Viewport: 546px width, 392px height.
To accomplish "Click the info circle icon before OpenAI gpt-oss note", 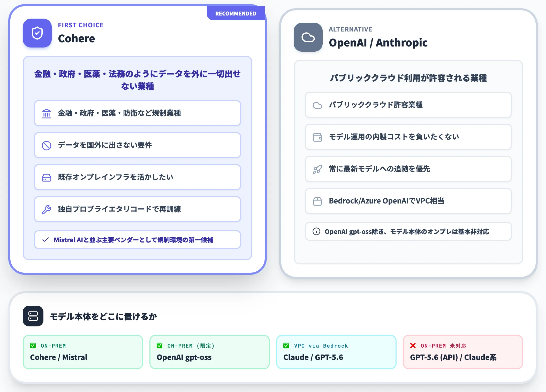I will [316, 231].
